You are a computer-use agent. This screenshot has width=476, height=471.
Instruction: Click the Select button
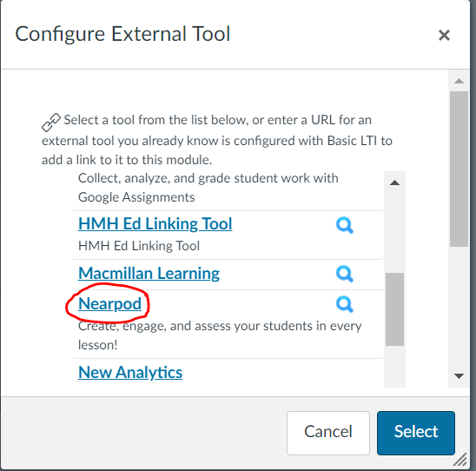[416, 433]
